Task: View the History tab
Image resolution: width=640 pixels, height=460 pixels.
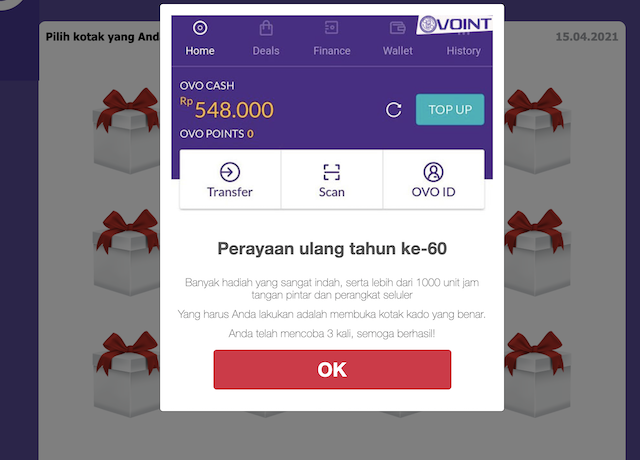Action: [x=463, y=51]
